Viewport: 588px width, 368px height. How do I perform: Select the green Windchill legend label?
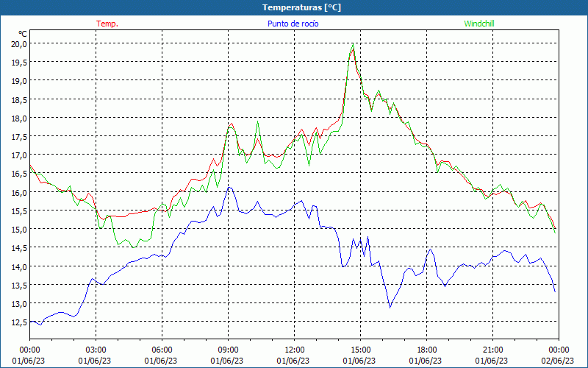(x=479, y=24)
